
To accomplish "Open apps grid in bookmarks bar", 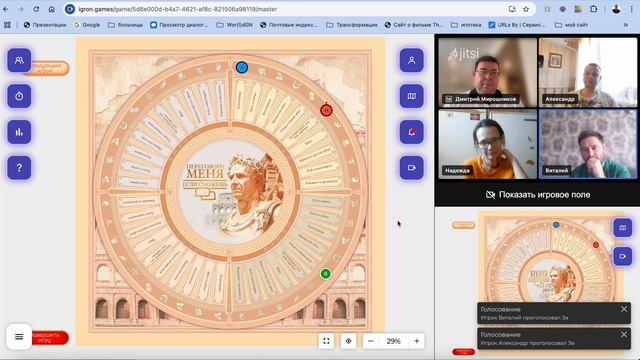I will pyautogui.click(x=7, y=25).
